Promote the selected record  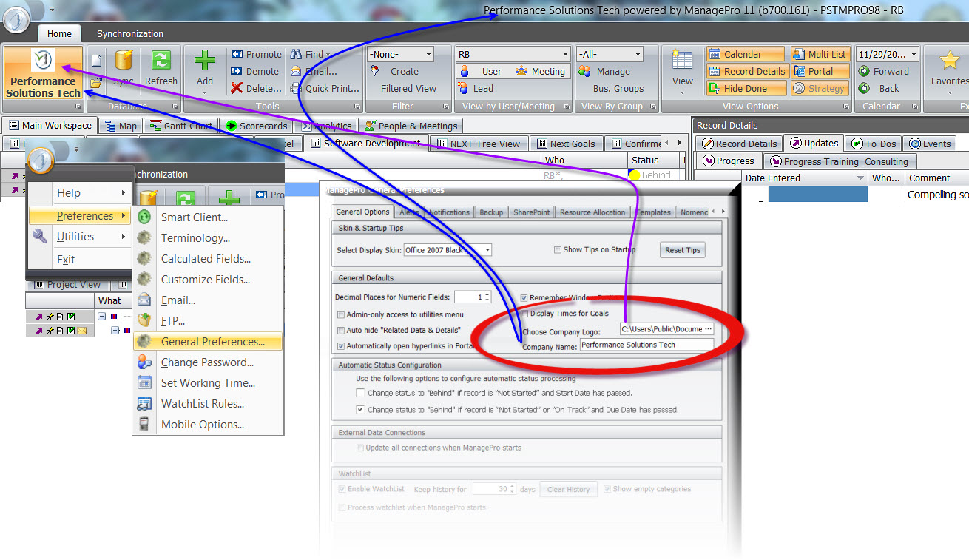(256, 54)
